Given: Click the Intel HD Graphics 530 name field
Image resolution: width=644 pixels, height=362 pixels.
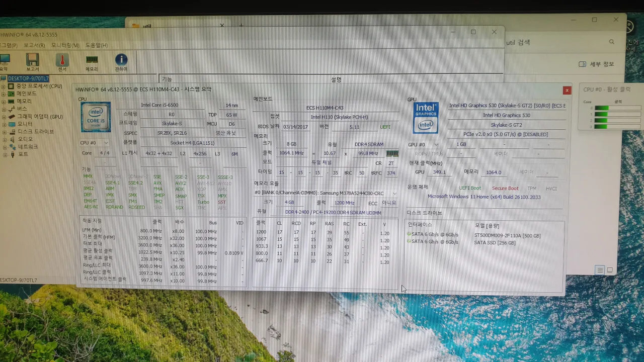Looking at the screenshot, I should (506, 115).
